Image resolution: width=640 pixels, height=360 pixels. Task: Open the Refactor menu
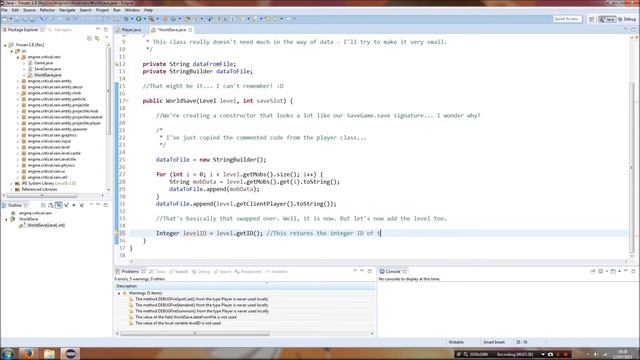click(47, 10)
